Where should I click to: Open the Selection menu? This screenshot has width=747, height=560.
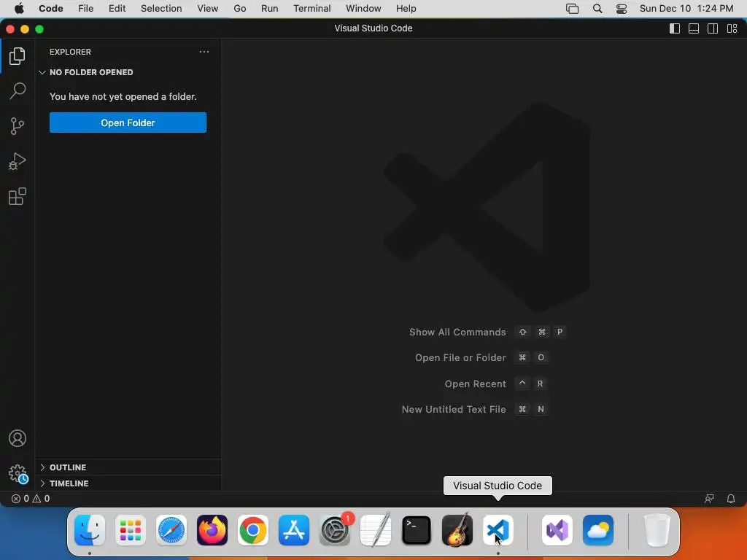pos(161,9)
